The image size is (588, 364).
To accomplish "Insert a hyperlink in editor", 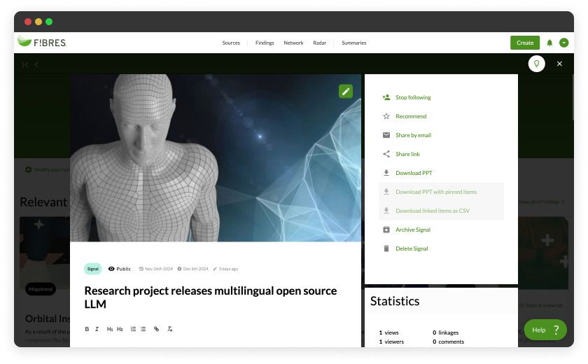I will pyautogui.click(x=156, y=329).
